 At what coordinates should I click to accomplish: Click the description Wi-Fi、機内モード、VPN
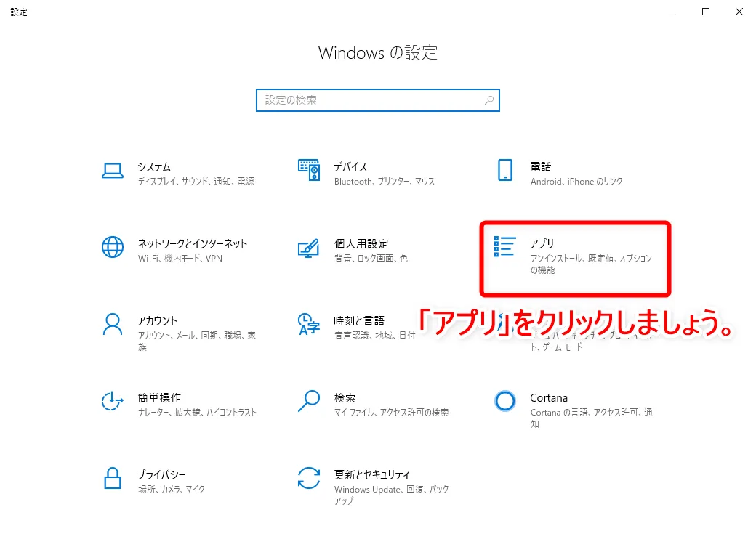(x=180, y=258)
